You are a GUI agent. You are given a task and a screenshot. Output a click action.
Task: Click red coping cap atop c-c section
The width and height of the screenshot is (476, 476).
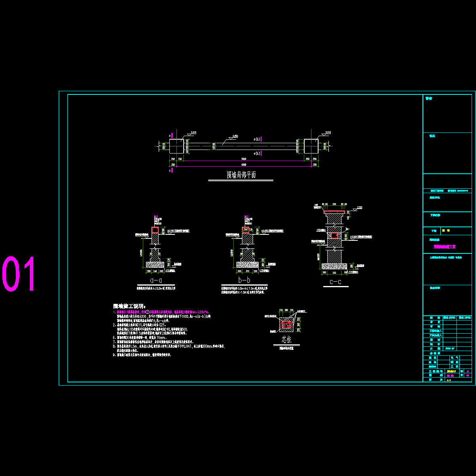[334, 212]
